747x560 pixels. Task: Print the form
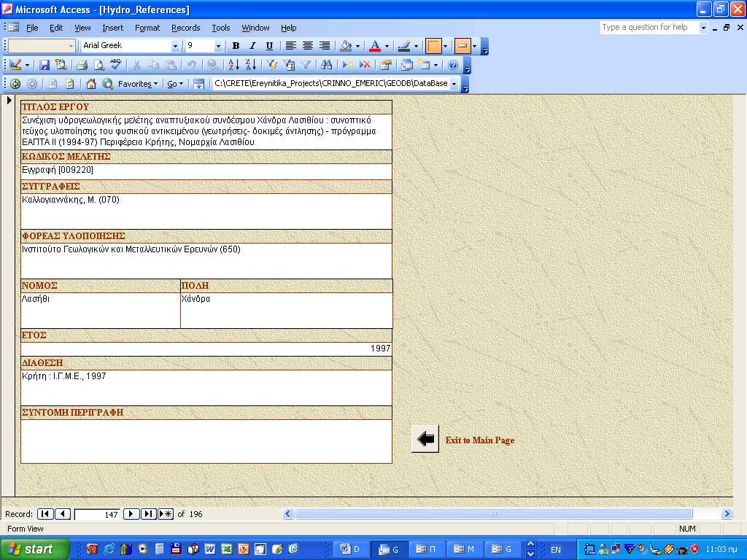82,65
